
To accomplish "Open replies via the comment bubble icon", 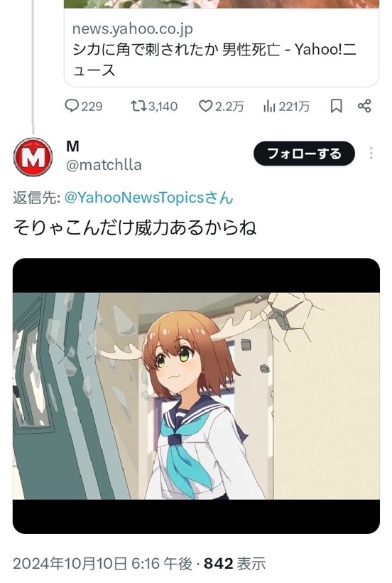I will (72, 106).
